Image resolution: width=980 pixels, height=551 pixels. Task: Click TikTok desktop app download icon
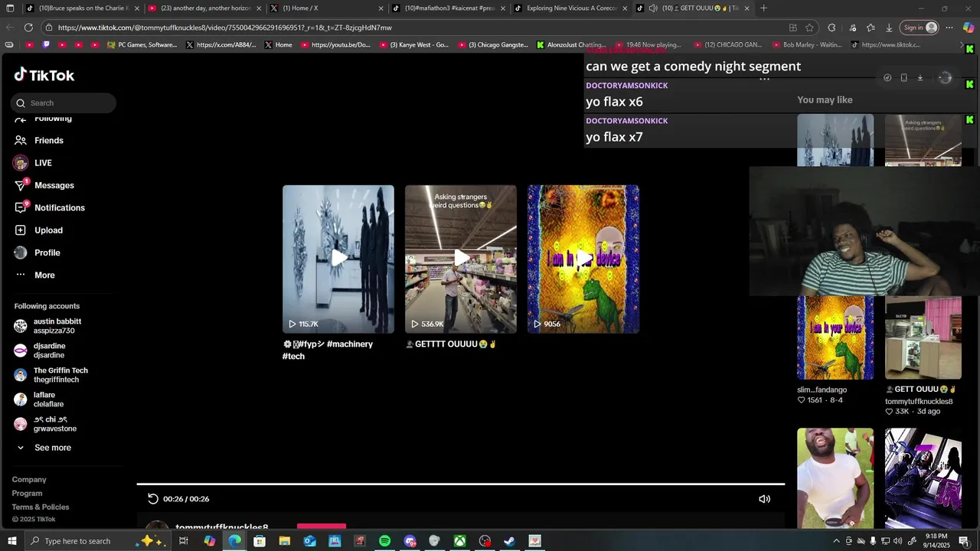coord(920,78)
